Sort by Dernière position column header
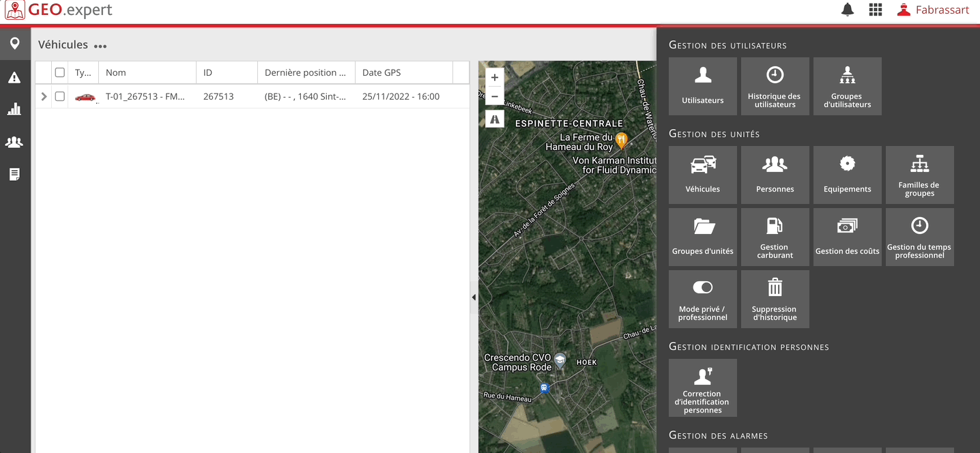 coord(306,72)
